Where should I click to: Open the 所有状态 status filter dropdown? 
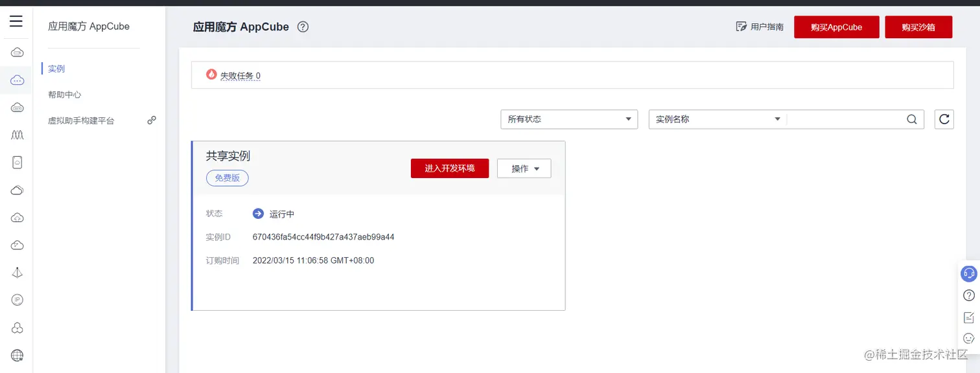[x=569, y=119]
